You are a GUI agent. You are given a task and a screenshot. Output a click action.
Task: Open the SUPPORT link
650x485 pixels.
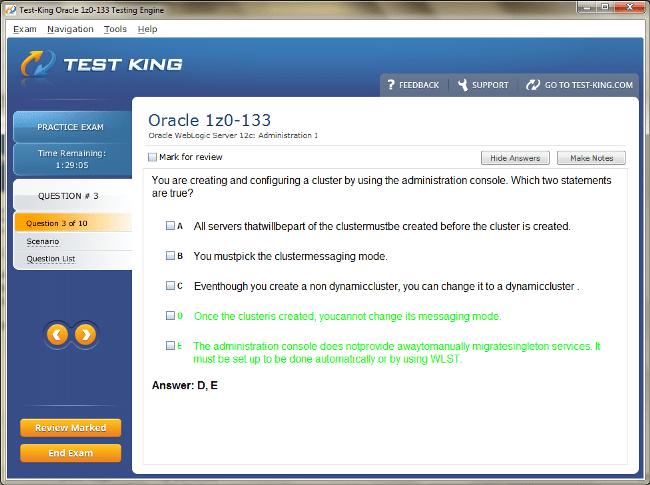click(490, 85)
